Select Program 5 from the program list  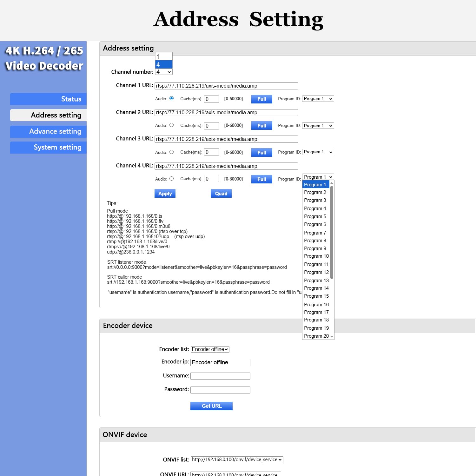click(x=315, y=216)
